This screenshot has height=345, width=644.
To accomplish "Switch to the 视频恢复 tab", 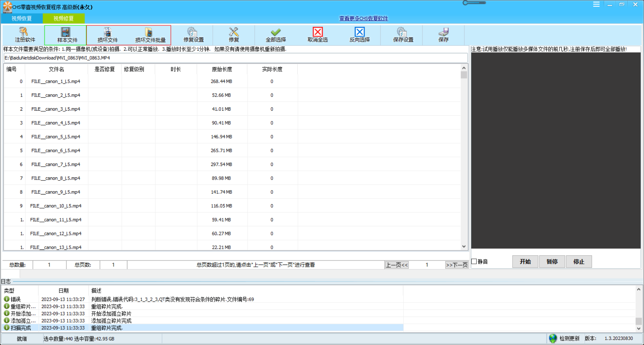I will pos(22,18).
